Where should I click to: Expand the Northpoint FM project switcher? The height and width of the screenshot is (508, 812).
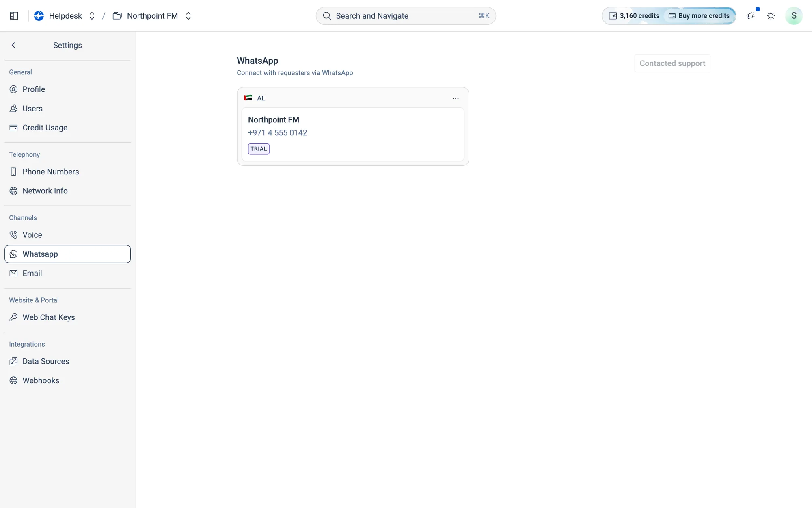[x=188, y=16]
